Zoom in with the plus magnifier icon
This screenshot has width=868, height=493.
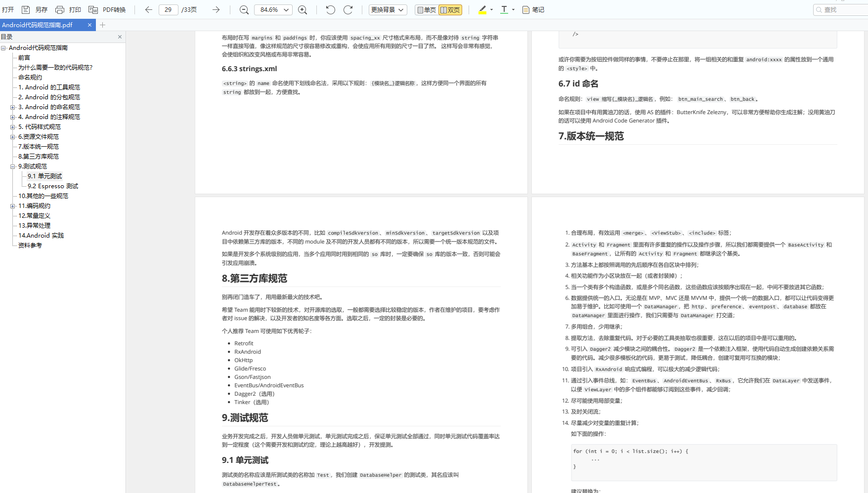pyautogui.click(x=303, y=10)
